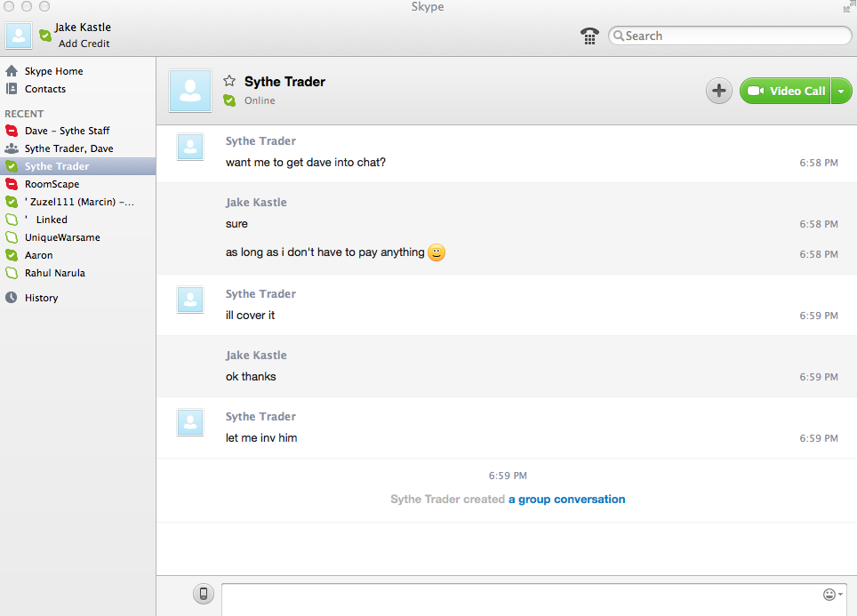857x616 pixels.
Task: Click Add Credit
Action: [x=84, y=44]
